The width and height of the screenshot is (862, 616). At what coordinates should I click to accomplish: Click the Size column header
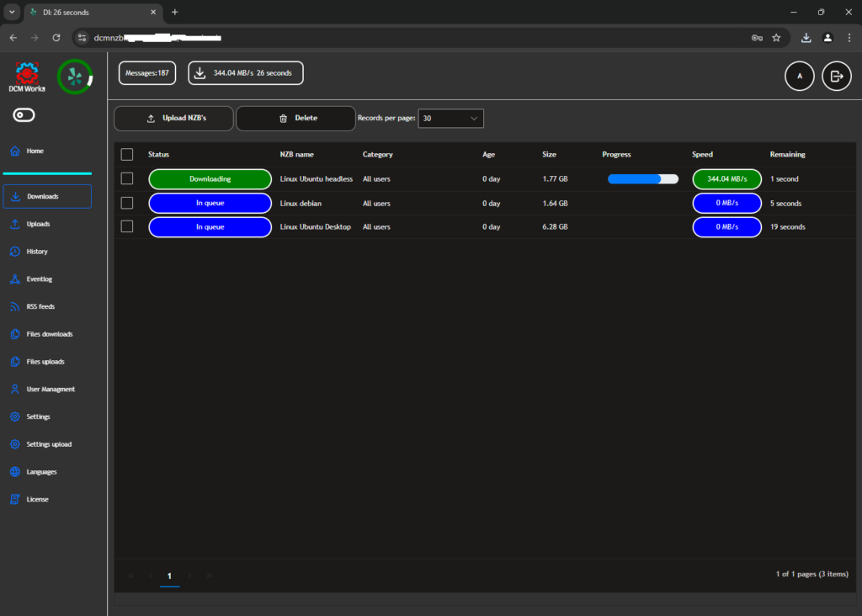(x=549, y=154)
